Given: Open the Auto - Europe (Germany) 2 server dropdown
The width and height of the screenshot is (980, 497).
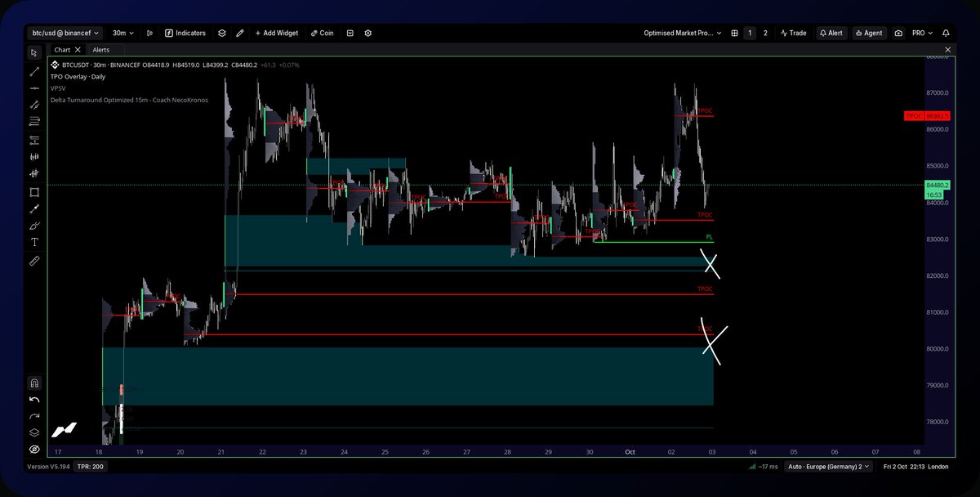Looking at the screenshot, I should tap(828, 467).
